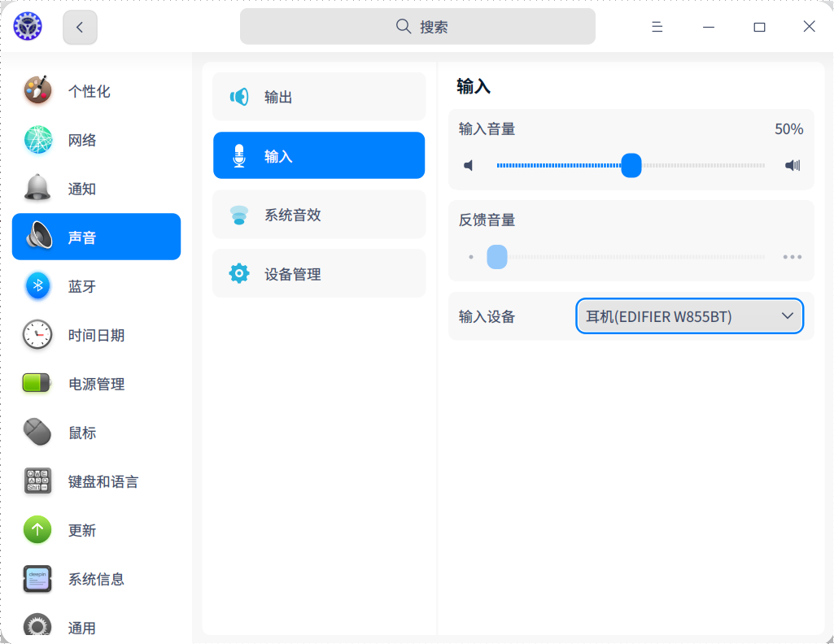Open 蓝牙 settings from the sidebar
Image resolution: width=834 pixels, height=644 pixels.
[x=37, y=285]
